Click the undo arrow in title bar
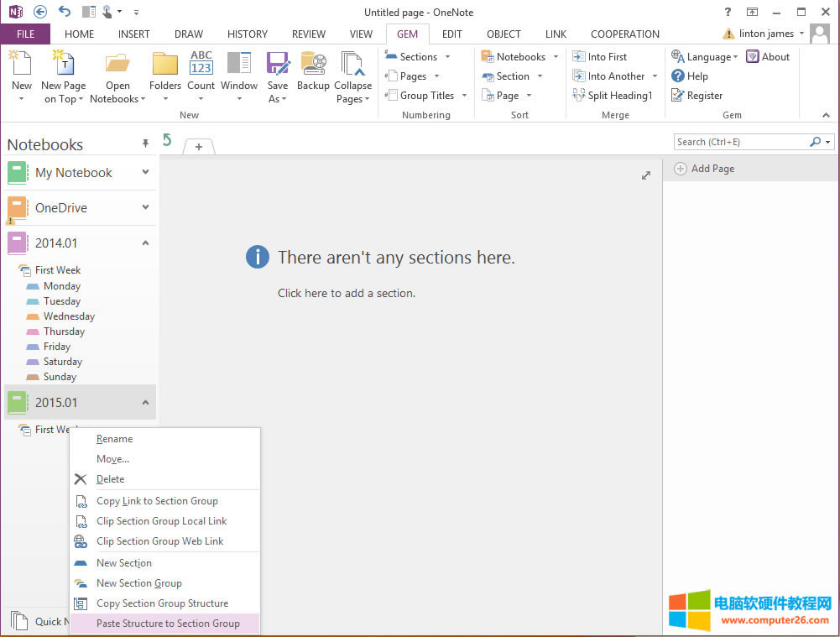 click(65, 11)
